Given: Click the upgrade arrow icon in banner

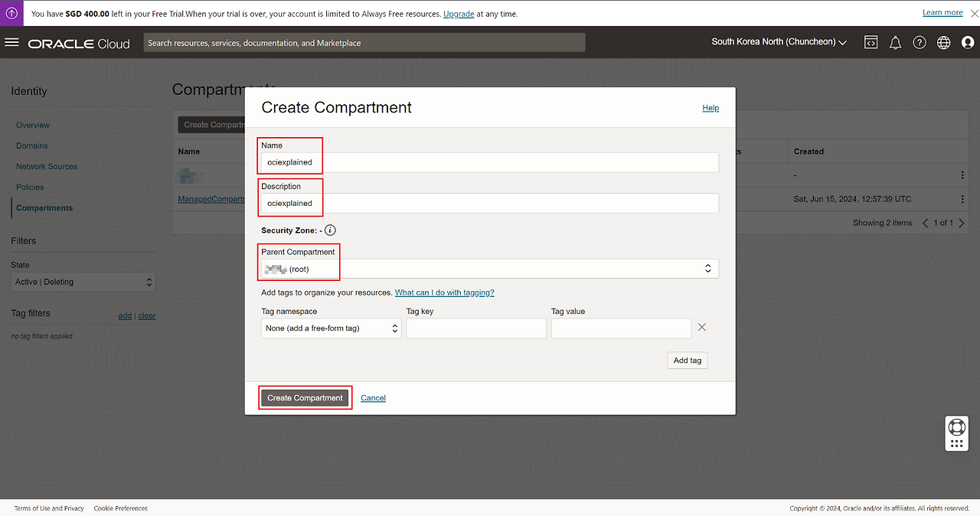Looking at the screenshot, I should tap(11, 13).
